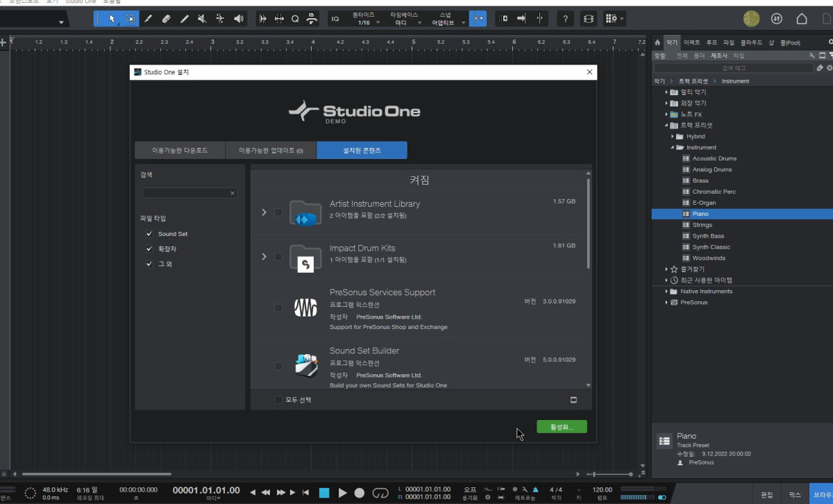The width and height of the screenshot is (833, 504).
Task: Click the Stop button in transport
Action: point(324,493)
